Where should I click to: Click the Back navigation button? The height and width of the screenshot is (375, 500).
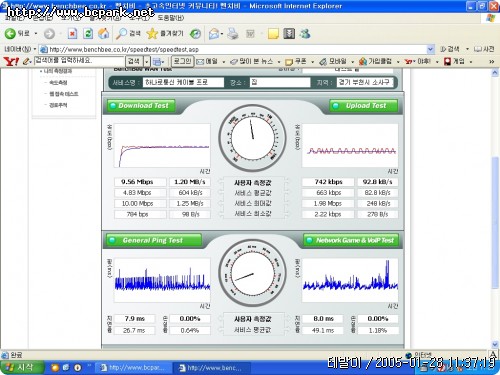pos(17,33)
